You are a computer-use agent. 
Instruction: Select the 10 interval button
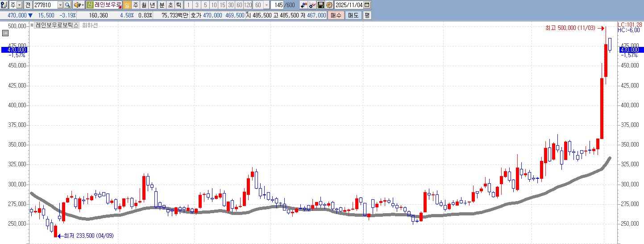(214, 5)
